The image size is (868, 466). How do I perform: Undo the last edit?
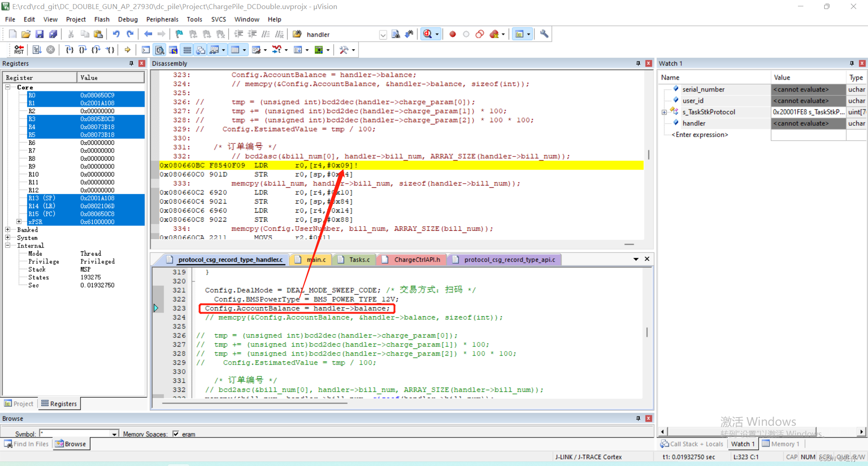point(116,34)
